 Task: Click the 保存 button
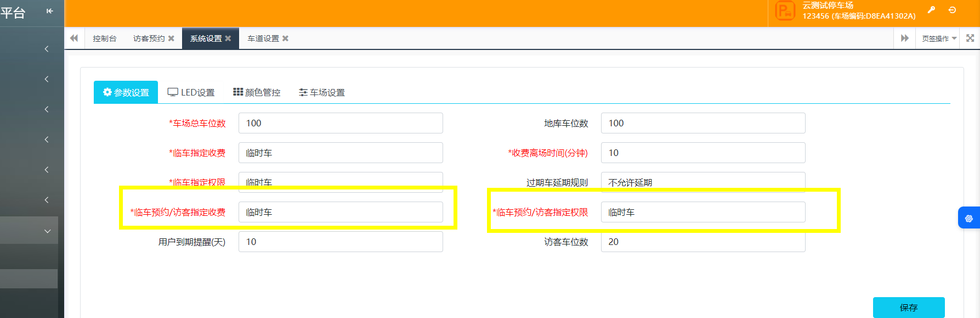[908, 308]
